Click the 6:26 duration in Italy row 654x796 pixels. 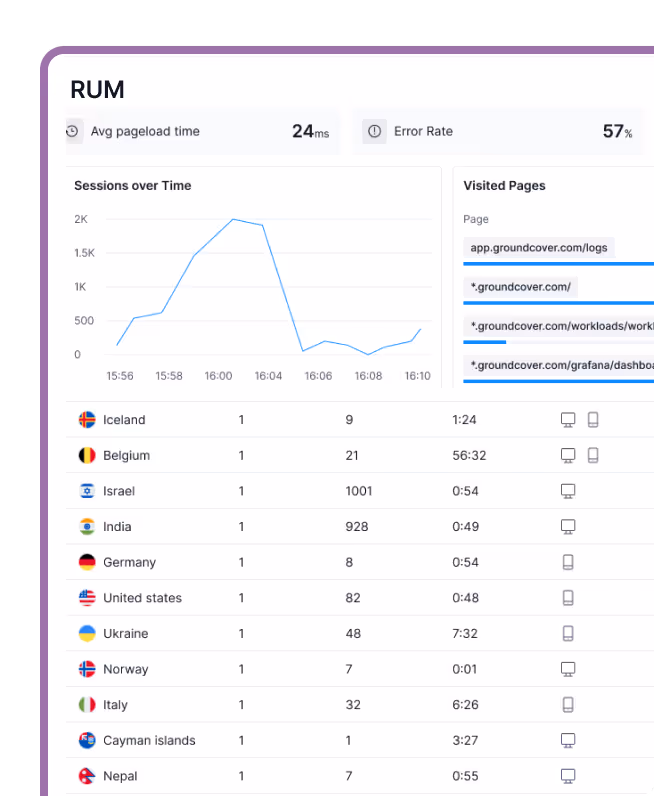465,705
